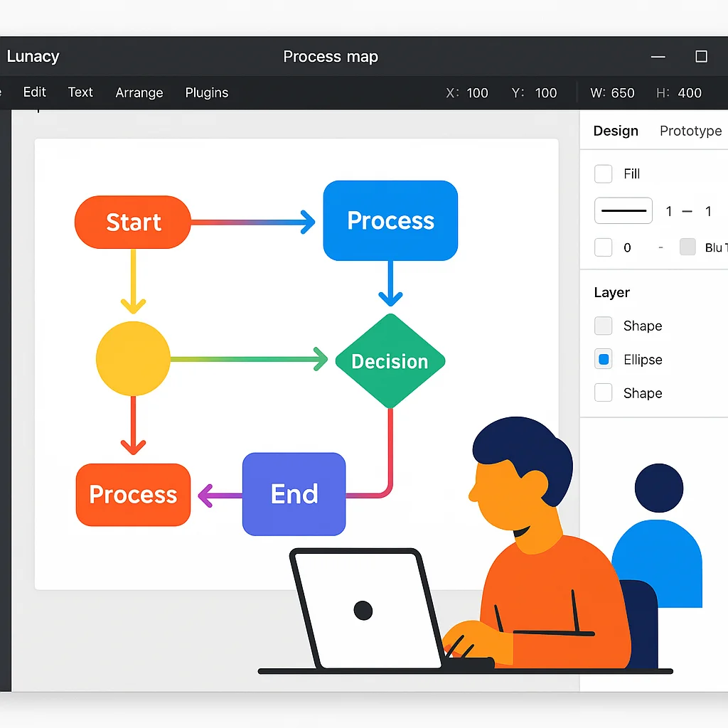Enable the top Shape layer checkbox

(x=603, y=326)
